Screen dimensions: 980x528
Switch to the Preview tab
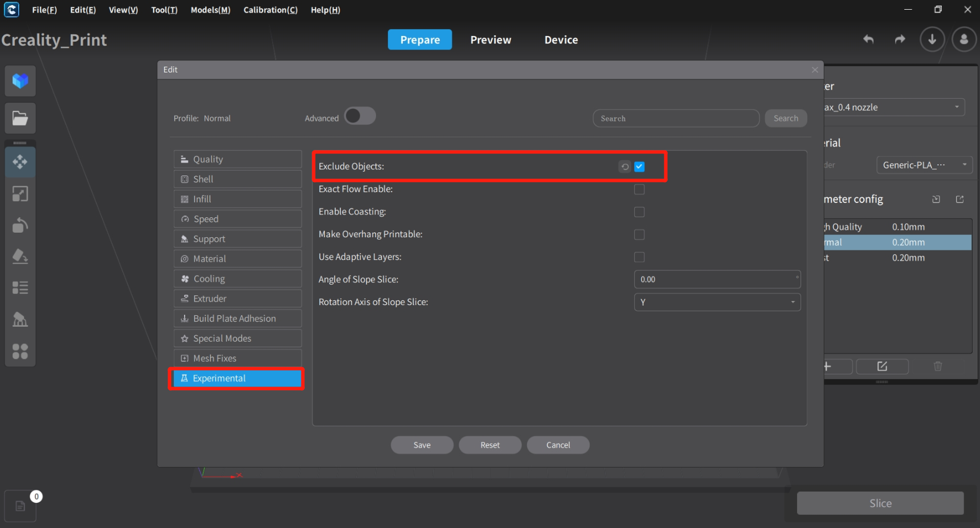click(x=491, y=40)
